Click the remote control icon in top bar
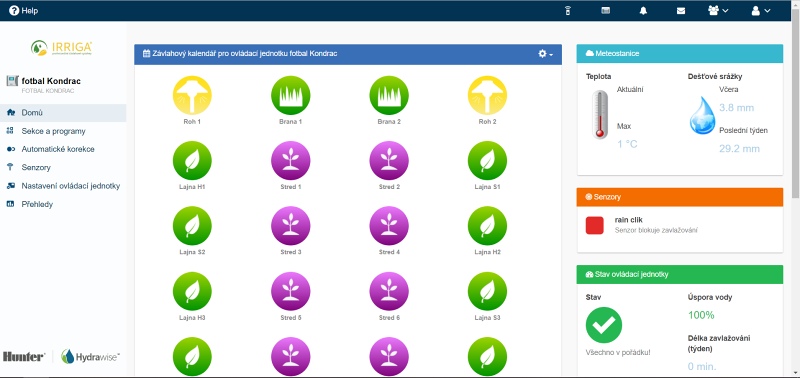 [568, 11]
